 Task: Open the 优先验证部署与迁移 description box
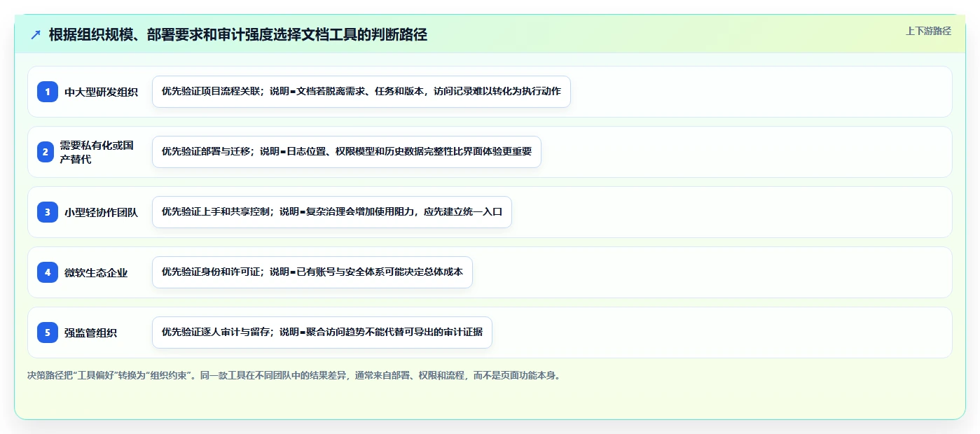(x=347, y=152)
